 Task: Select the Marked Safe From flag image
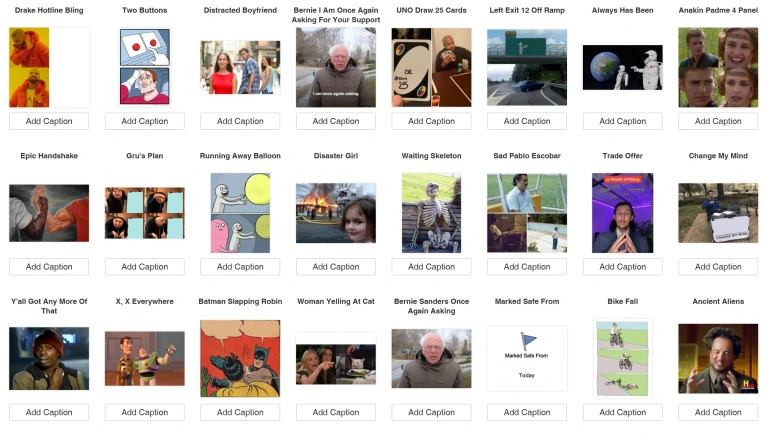527,359
